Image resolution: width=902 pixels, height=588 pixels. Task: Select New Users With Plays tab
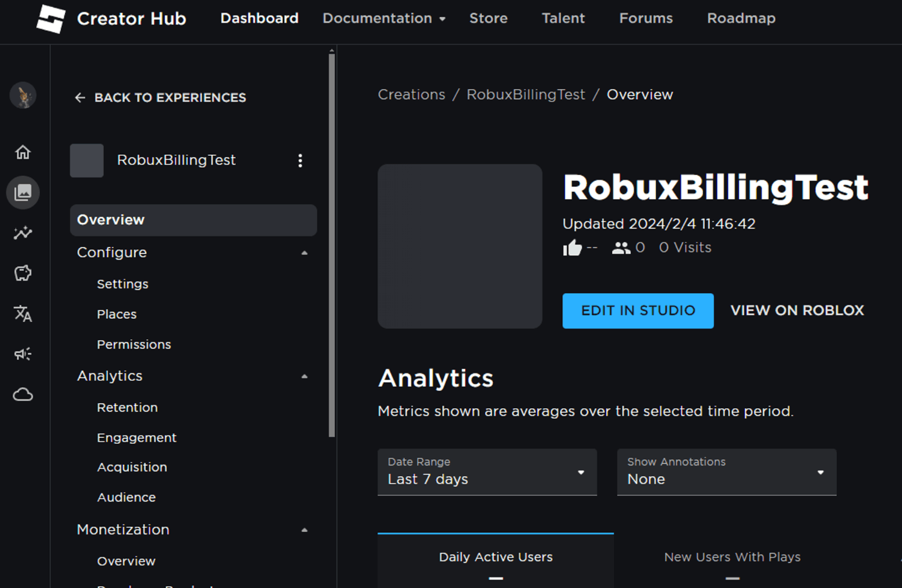[x=733, y=560]
